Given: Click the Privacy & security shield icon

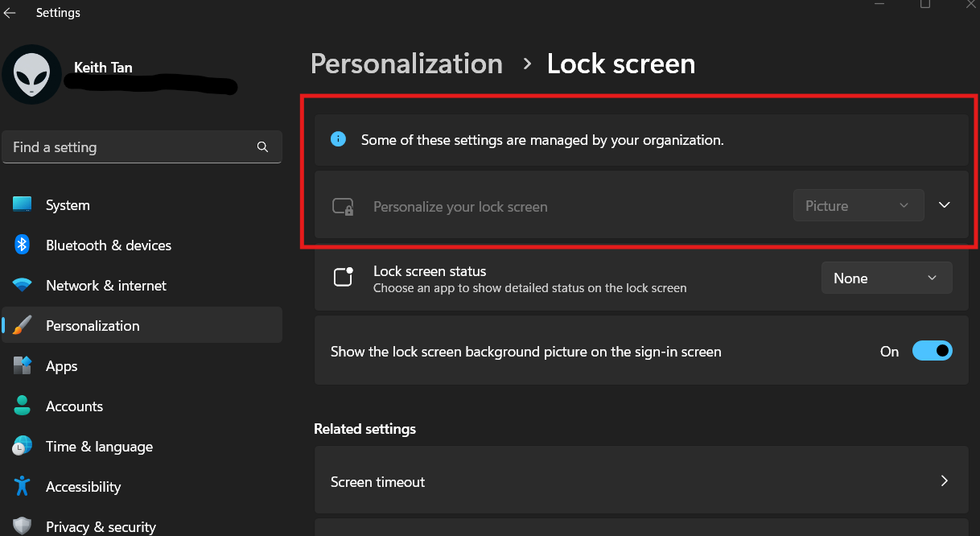Looking at the screenshot, I should [x=22, y=525].
